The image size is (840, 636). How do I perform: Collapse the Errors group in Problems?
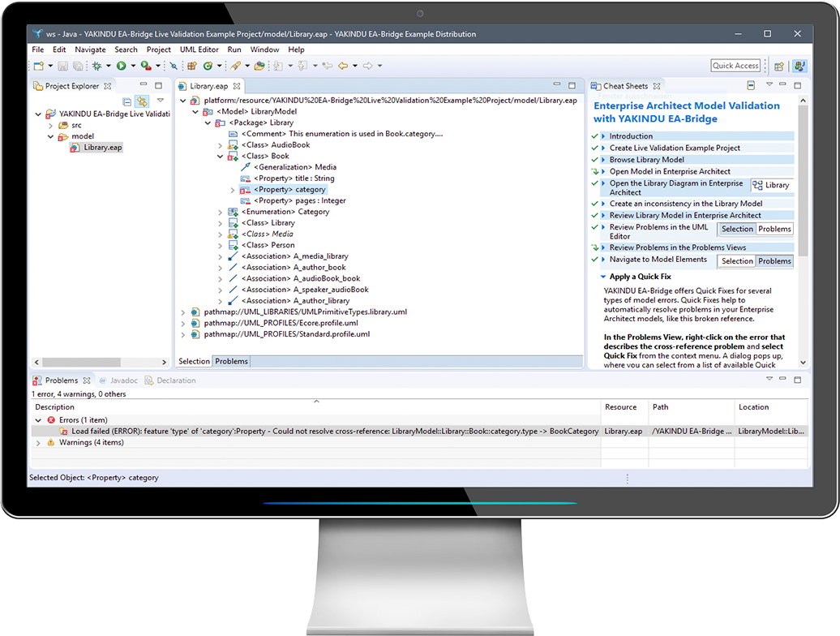(39, 420)
